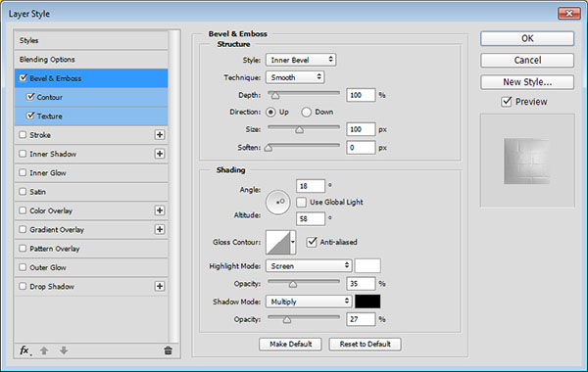Click the move effect down arrow
Image resolution: width=588 pixels, height=372 pixels.
point(64,350)
